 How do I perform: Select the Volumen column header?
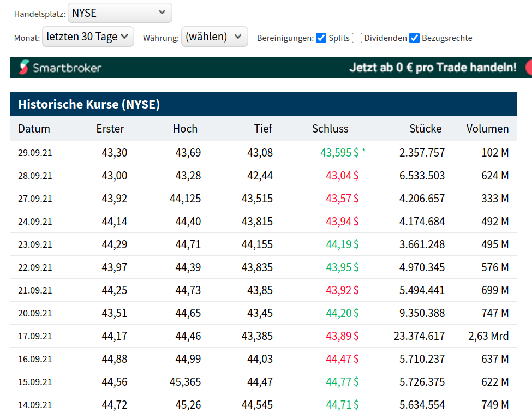tap(487, 129)
